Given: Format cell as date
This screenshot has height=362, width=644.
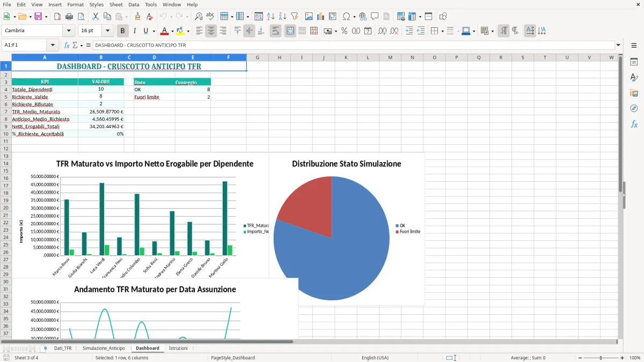Looking at the screenshot, I should [x=368, y=31].
